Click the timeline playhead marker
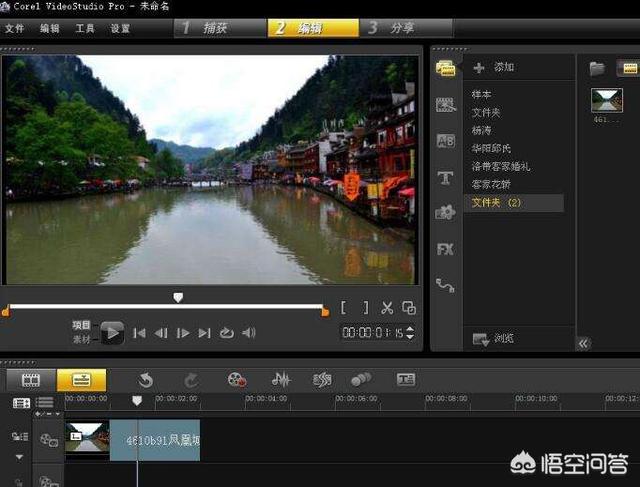The width and height of the screenshot is (640, 487). click(x=137, y=400)
